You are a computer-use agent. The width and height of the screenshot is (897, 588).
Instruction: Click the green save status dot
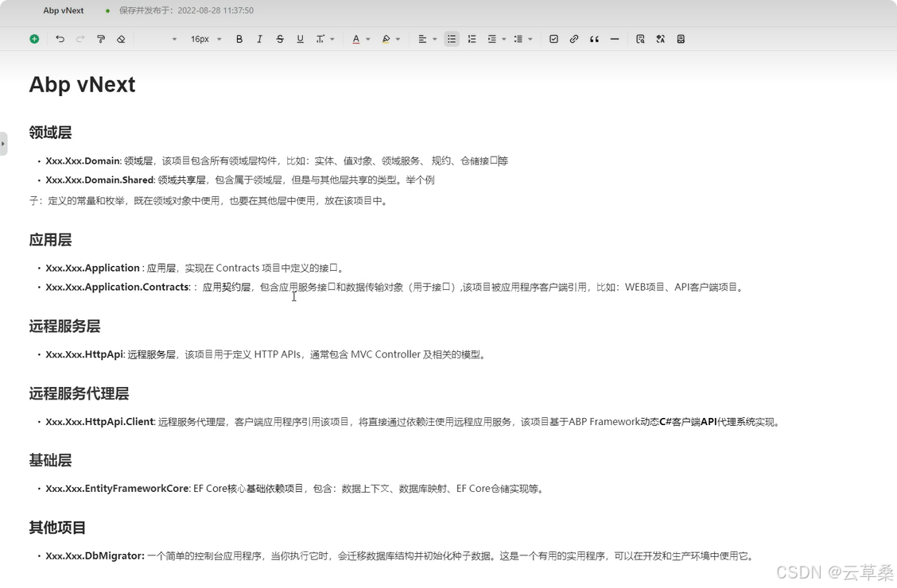pyautogui.click(x=107, y=10)
